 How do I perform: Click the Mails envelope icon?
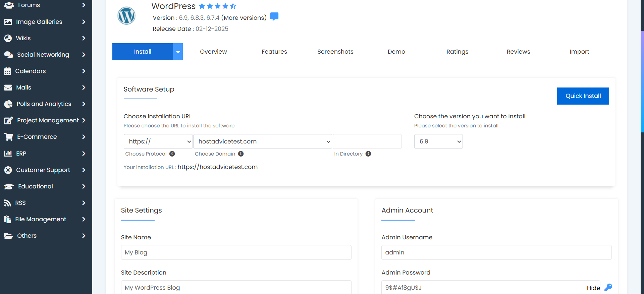(8, 87)
